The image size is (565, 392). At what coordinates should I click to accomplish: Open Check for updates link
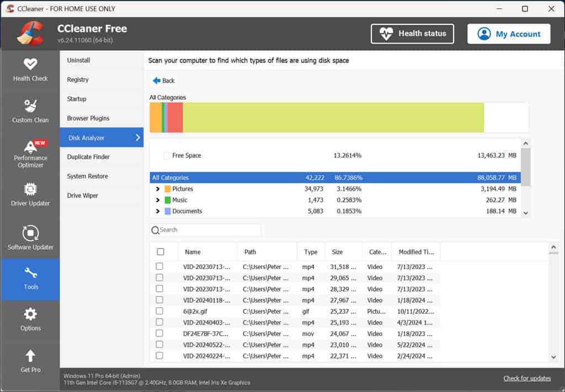(x=527, y=378)
